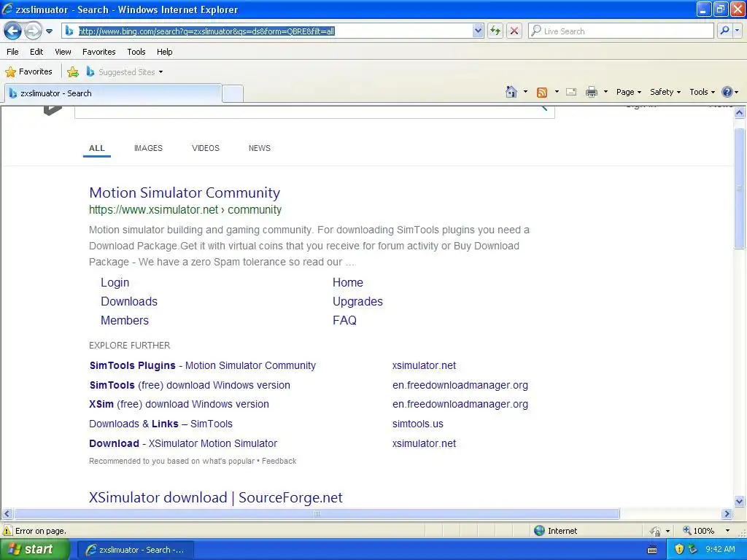Switch to the IMAGES tab
747x560 pixels.
click(x=148, y=148)
